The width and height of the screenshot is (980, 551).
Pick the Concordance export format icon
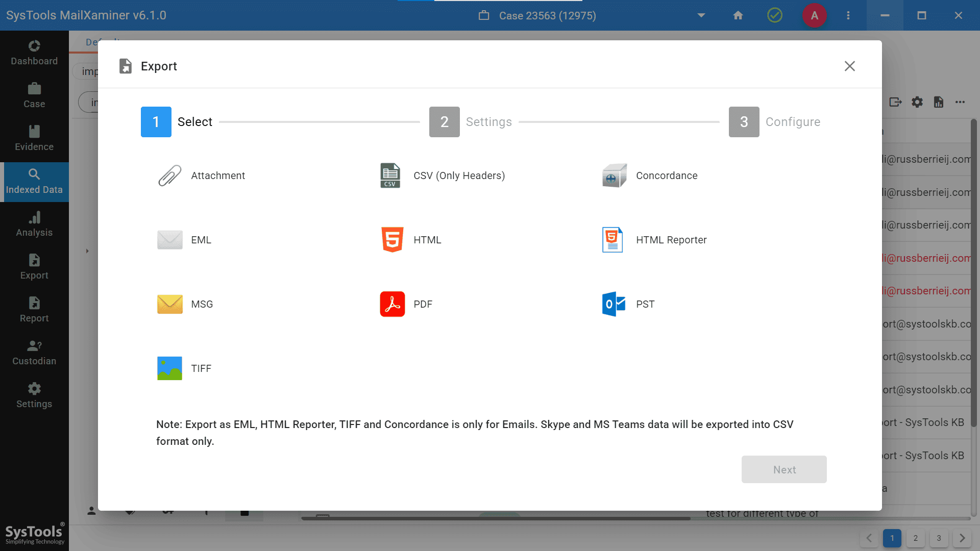(615, 176)
